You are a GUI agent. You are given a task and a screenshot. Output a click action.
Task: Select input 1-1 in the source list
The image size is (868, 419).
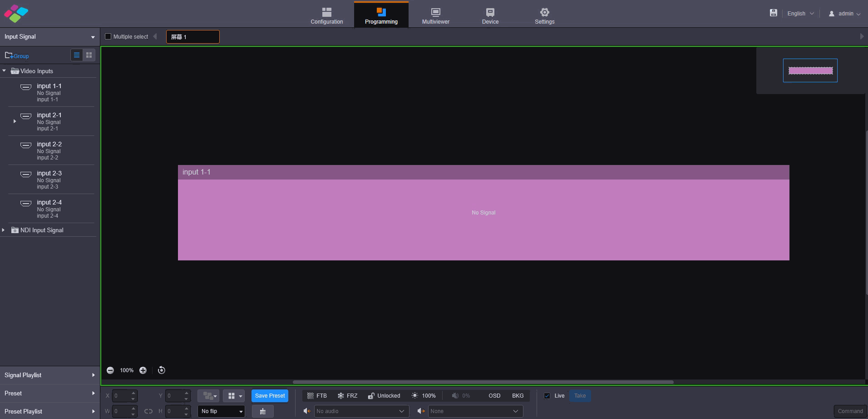[x=52, y=92]
